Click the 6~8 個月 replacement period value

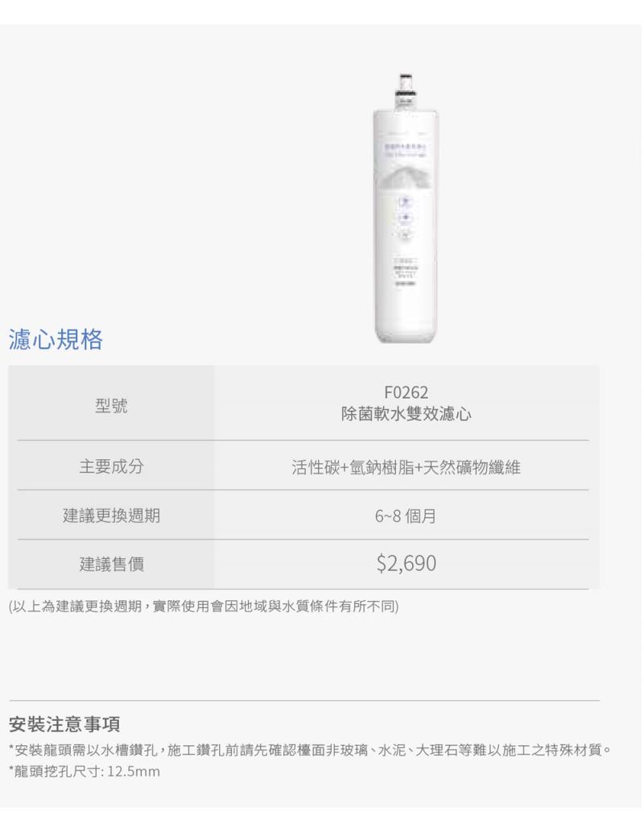[406, 515]
